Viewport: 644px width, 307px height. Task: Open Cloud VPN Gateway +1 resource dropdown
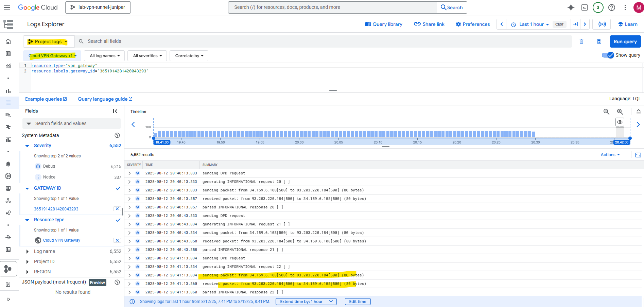pyautogui.click(x=52, y=56)
